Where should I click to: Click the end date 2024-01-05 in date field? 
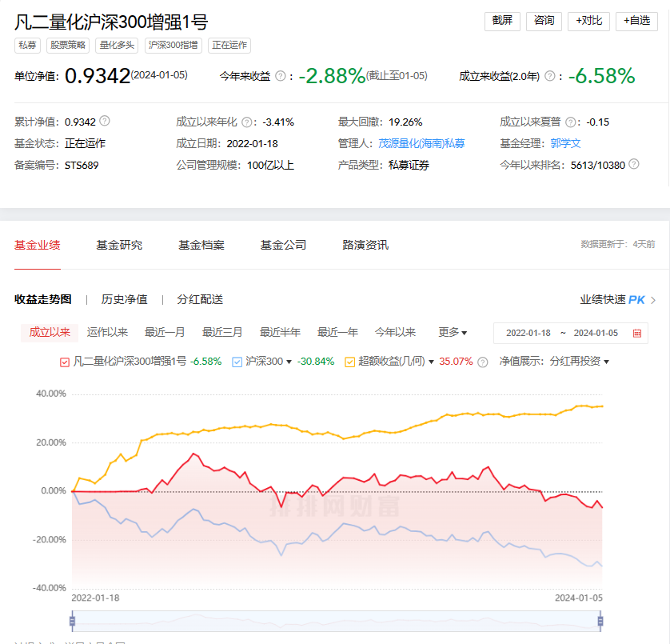(596, 333)
